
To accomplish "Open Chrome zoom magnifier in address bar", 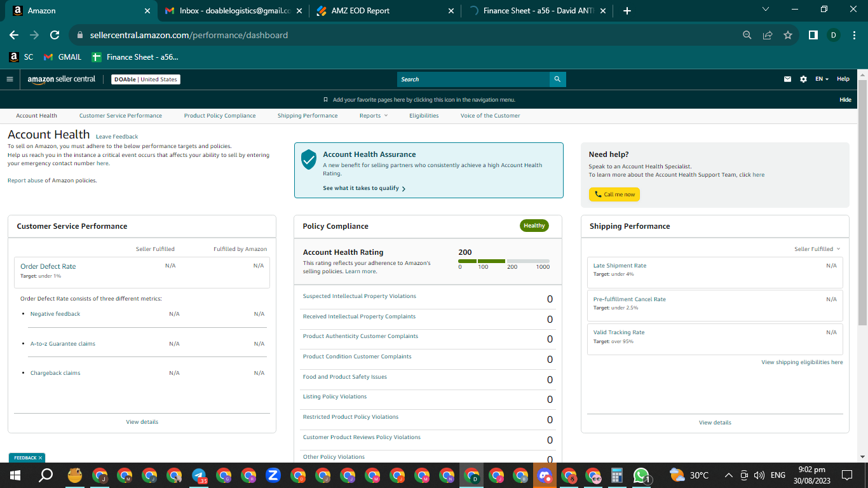I will coord(747,35).
